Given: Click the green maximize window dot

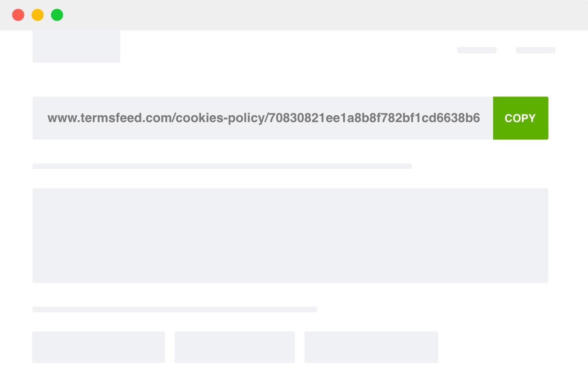Looking at the screenshot, I should pos(57,15).
